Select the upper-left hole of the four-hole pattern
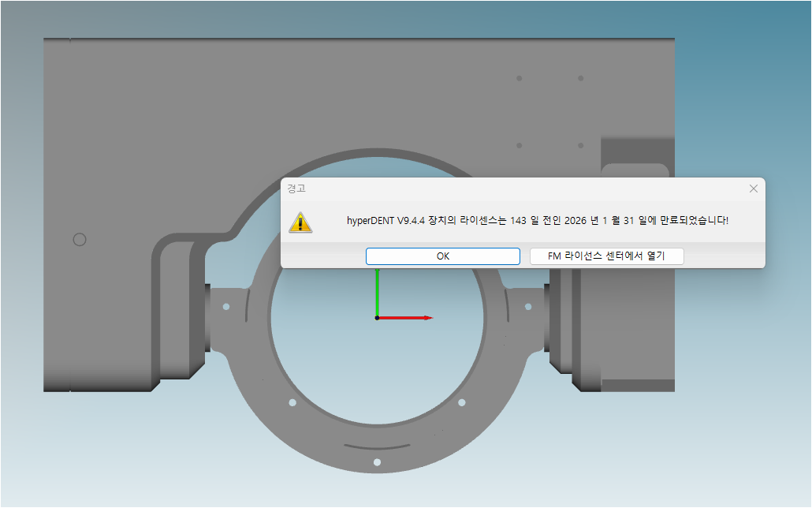Screen dimensions: 812x508 519,78
